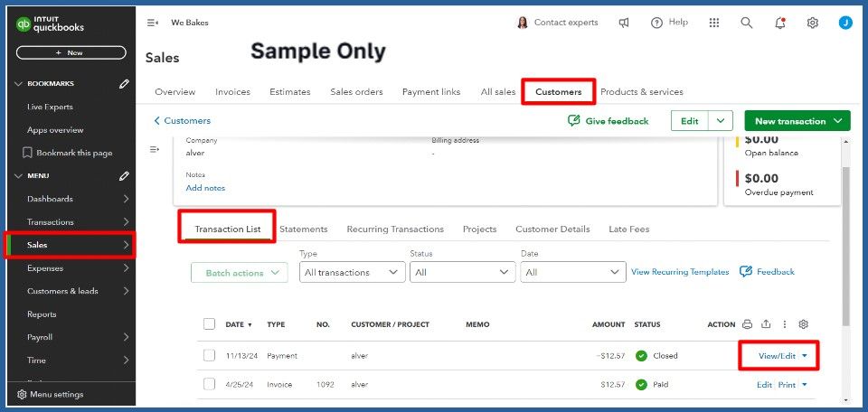Click the Edit customer button
Image resolution: width=868 pixels, height=412 pixels.
pos(690,121)
